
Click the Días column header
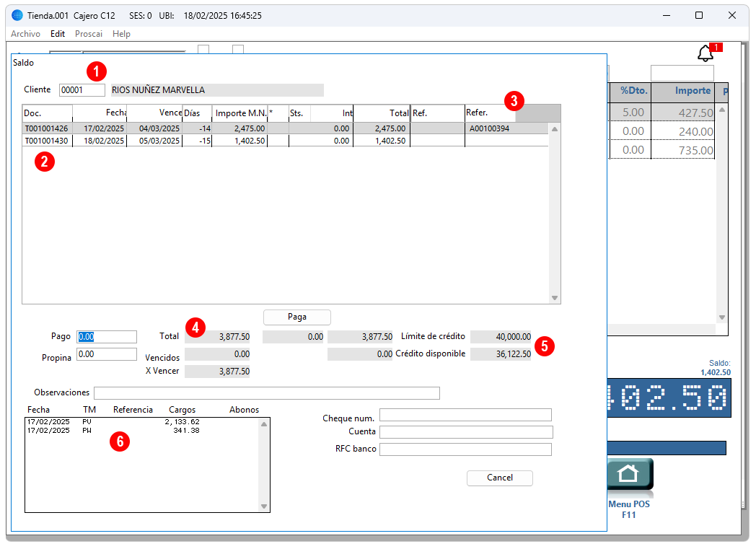(x=197, y=113)
